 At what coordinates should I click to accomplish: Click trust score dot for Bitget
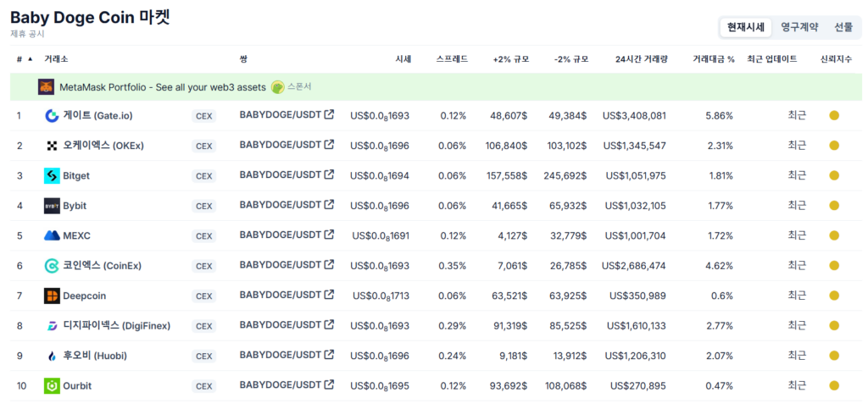pos(834,176)
